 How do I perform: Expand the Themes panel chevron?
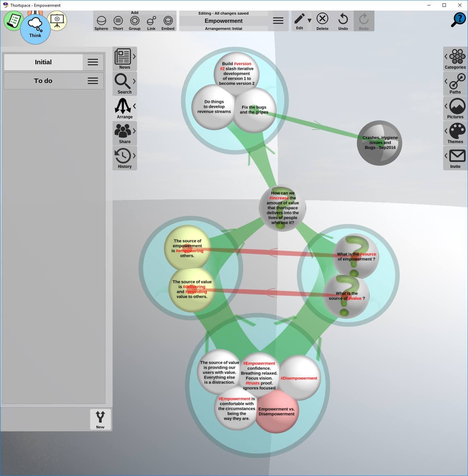pyautogui.click(x=446, y=131)
